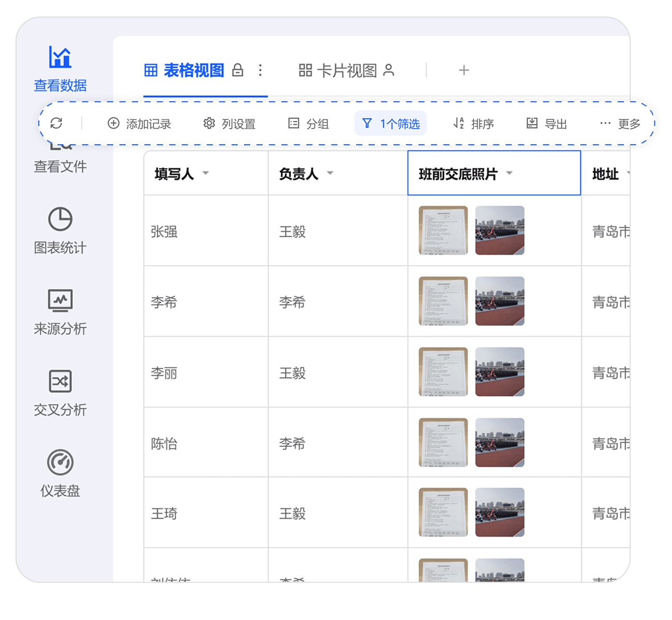Image resolution: width=672 pixels, height=620 pixels.
Task: Open 张强's document photo thumbnail
Action: point(443,230)
